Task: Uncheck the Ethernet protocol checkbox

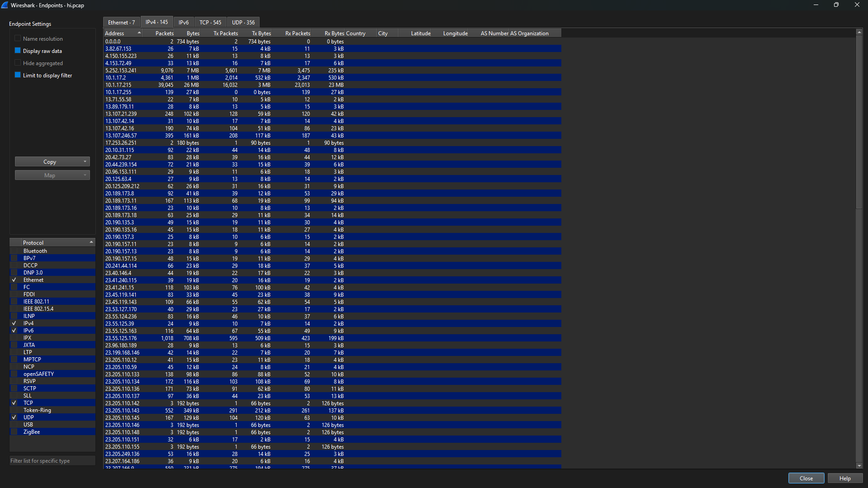Action: (14, 280)
